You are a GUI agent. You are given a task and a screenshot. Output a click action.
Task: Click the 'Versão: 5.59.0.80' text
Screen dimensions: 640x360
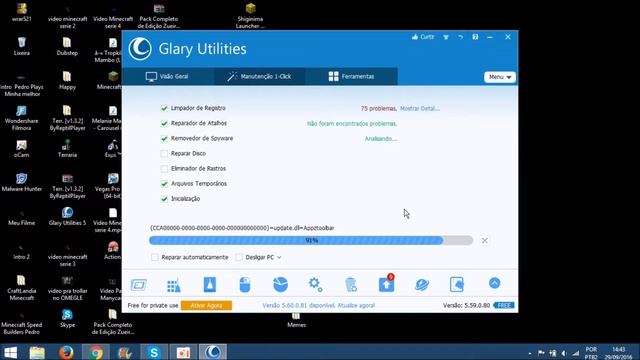coord(467,305)
